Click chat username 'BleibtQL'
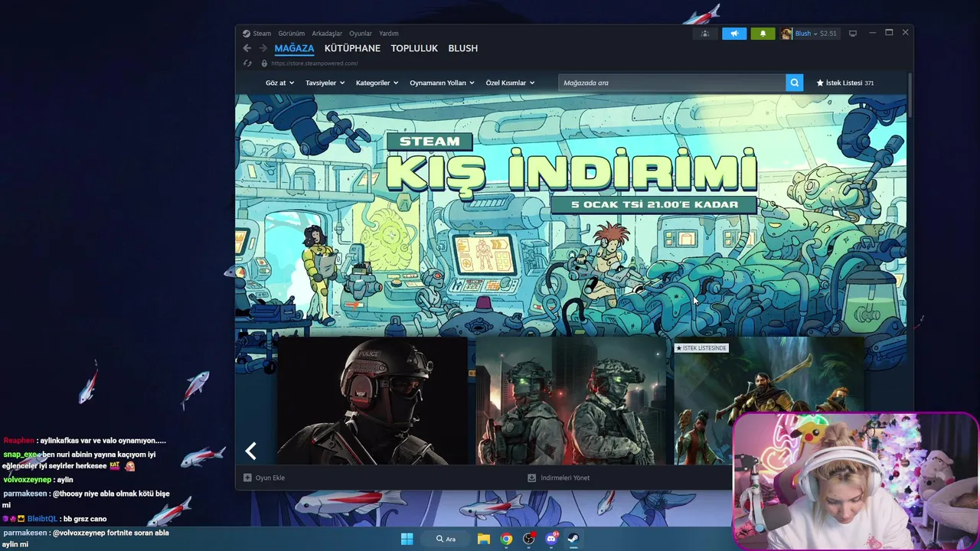This screenshot has height=551, width=980. pyautogui.click(x=42, y=519)
